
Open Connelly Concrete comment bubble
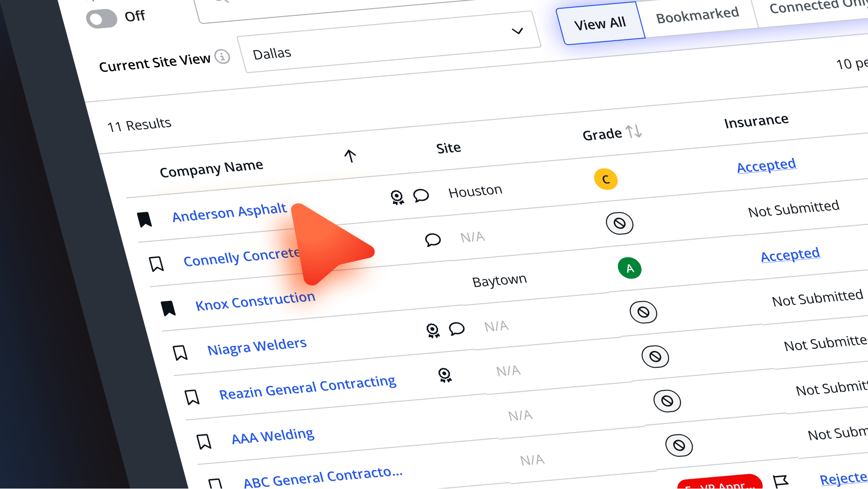(433, 240)
